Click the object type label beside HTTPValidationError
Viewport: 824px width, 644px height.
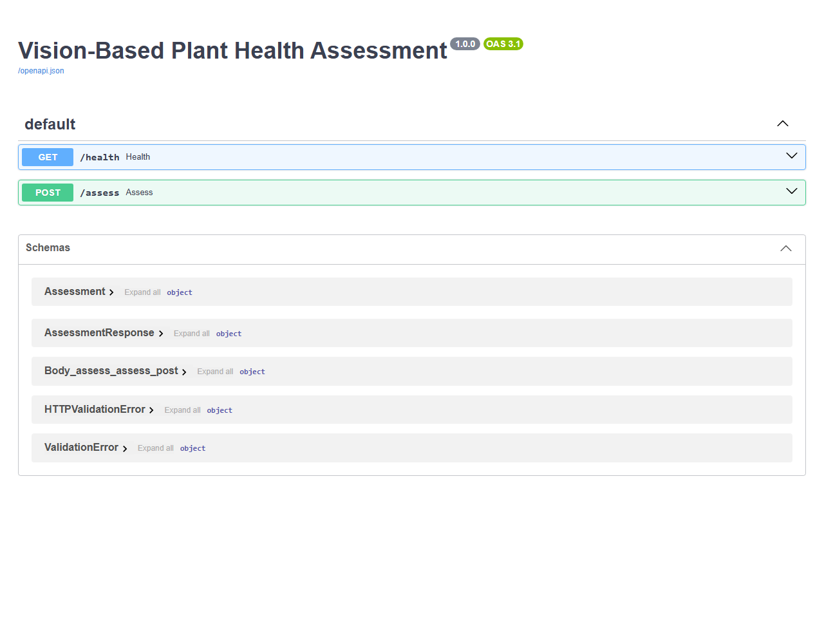coord(220,410)
